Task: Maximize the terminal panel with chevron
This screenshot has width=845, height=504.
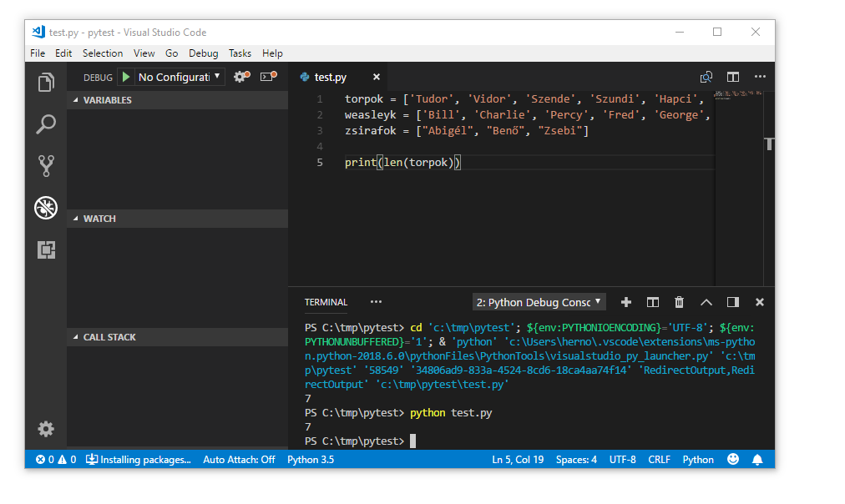Action: click(706, 302)
